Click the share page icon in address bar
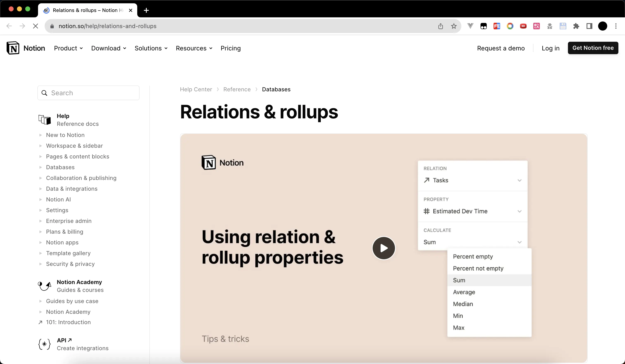The height and width of the screenshot is (364, 625). point(440,26)
